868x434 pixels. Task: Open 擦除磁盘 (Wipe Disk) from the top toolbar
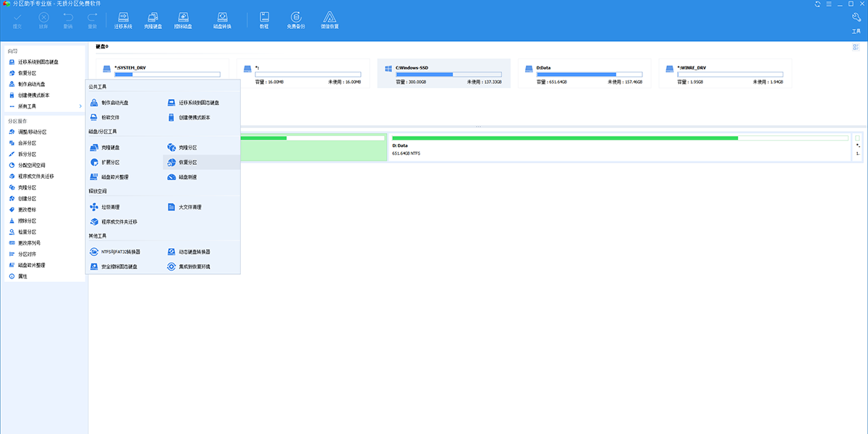pyautogui.click(x=184, y=20)
